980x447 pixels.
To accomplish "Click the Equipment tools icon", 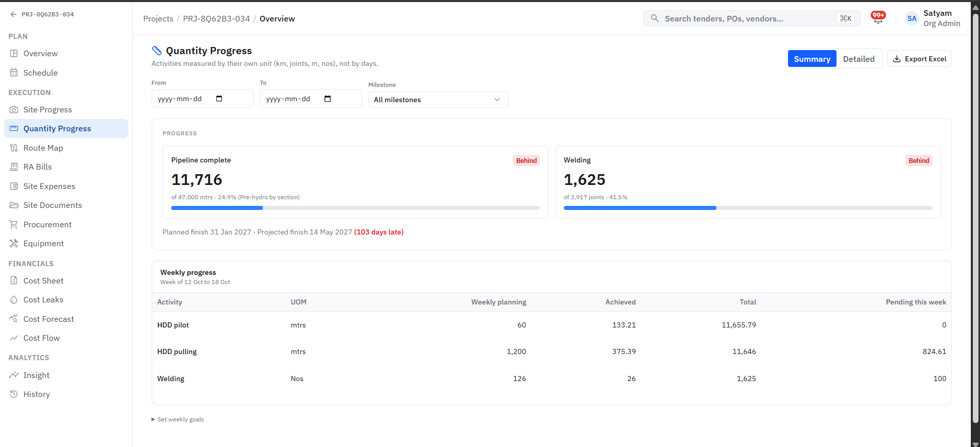I will click(x=14, y=243).
